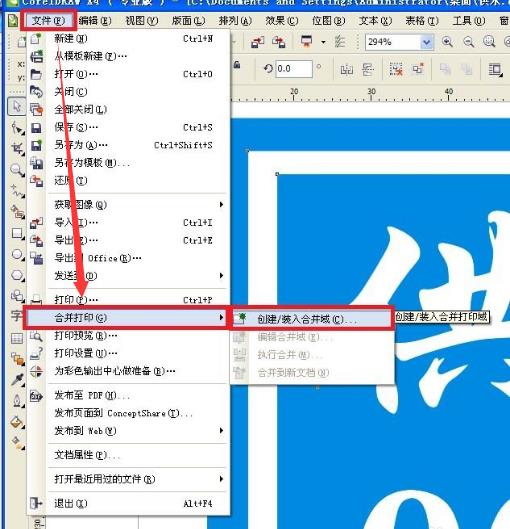
Task: Choose 关闭 (Close) menu entry
Action: click(128, 91)
